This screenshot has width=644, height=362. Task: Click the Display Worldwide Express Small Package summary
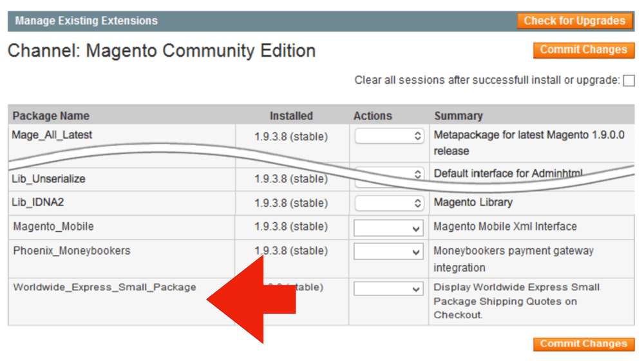coord(516,301)
